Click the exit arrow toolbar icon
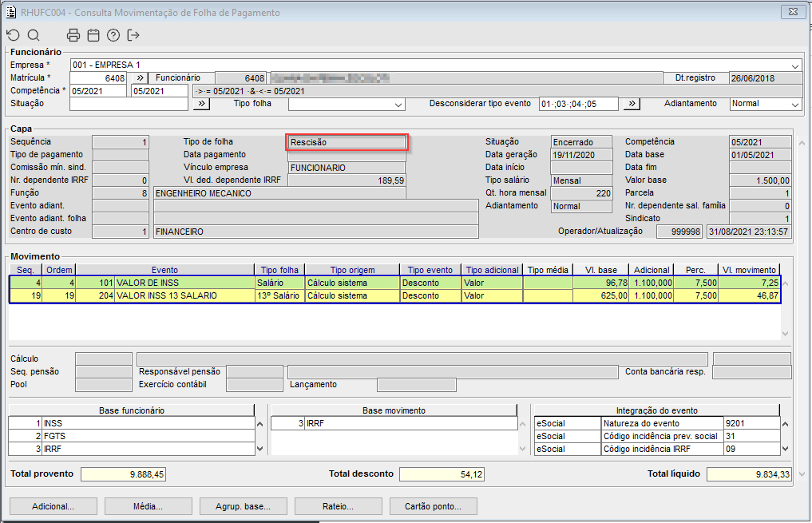Viewport: 812px width, 523px height. [x=133, y=35]
